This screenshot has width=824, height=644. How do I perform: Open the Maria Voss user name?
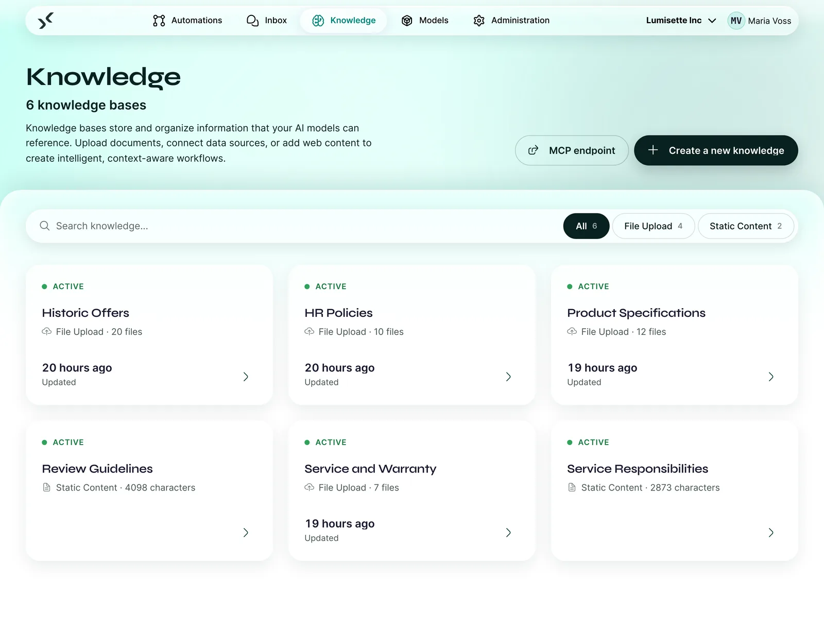click(x=769, y=21)
